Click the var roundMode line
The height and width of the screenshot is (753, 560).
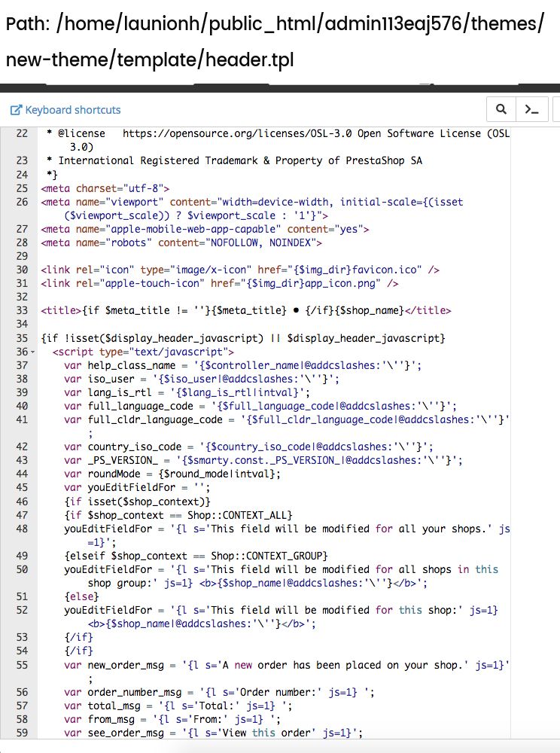[x=172, y=474]
